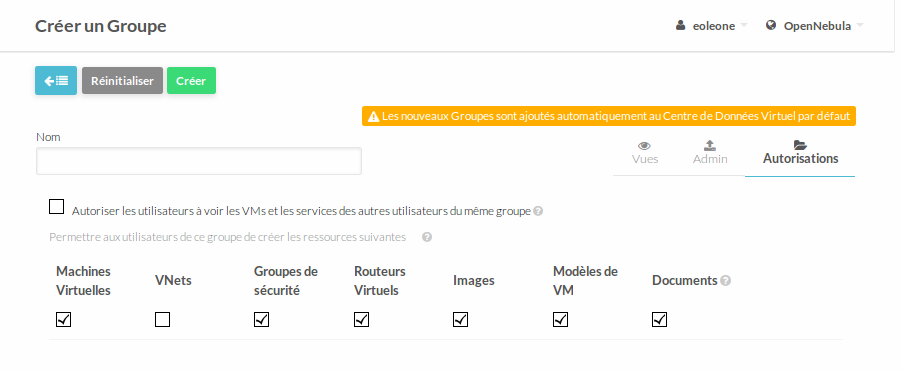Click the user icon beside eoleone

point(681,25)
